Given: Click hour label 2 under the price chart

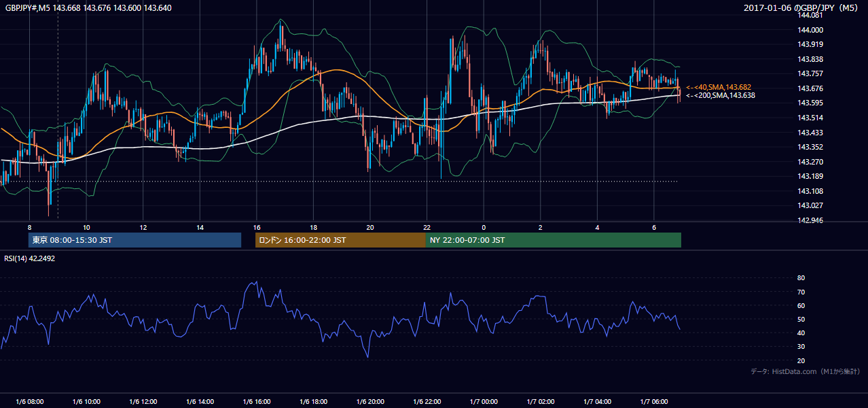Looking at the screenshot, I should coord(541,227).
